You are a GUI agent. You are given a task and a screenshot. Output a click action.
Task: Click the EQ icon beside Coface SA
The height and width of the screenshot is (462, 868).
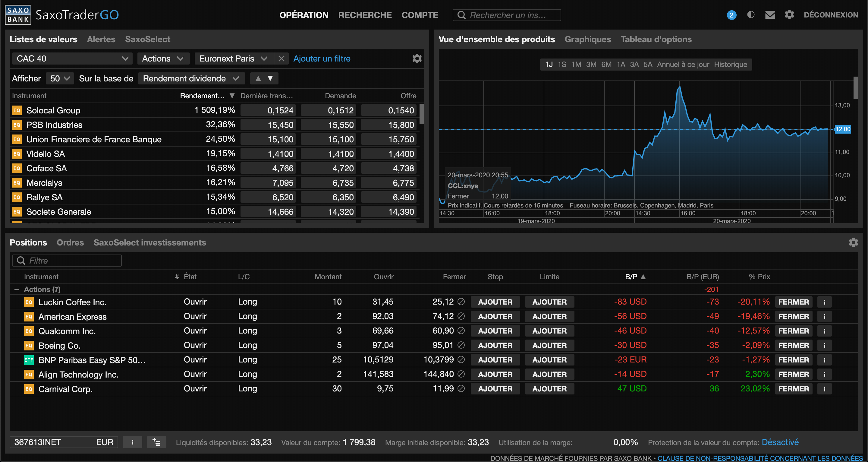pyautogui.click(x=17, y=168)
